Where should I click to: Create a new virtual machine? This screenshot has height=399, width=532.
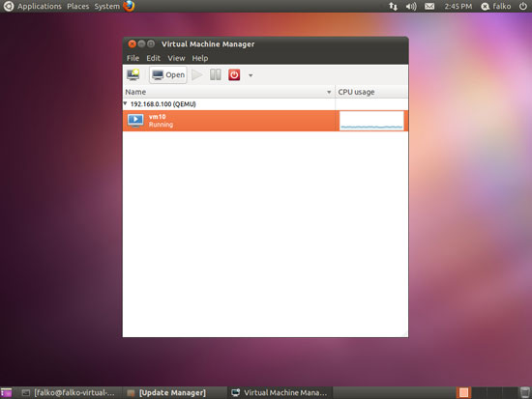point(133,74)
